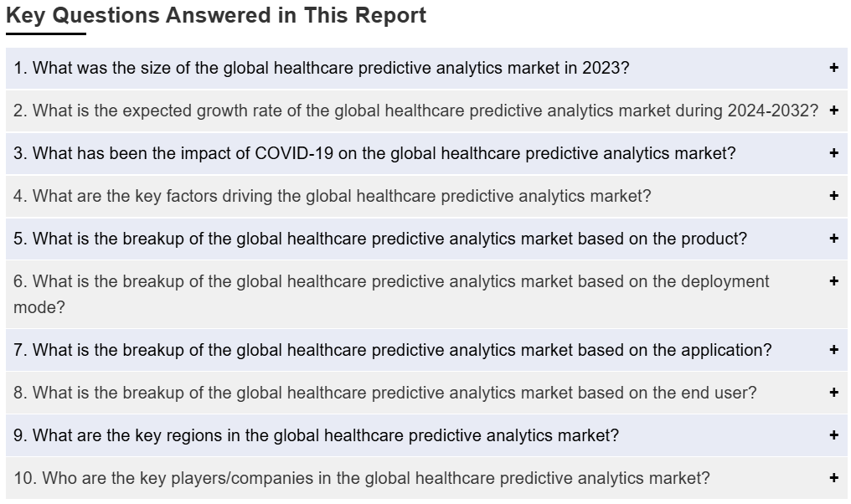
Task: Expand question 7 breakup based on the application
Action: coord(426,350)
